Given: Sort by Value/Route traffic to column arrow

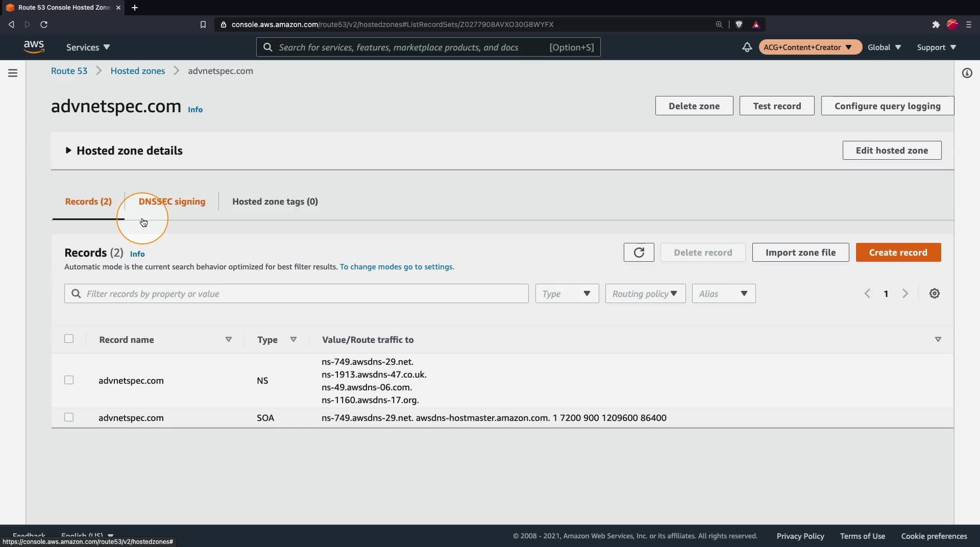Looking at the screenshot, I should (938, 339).
